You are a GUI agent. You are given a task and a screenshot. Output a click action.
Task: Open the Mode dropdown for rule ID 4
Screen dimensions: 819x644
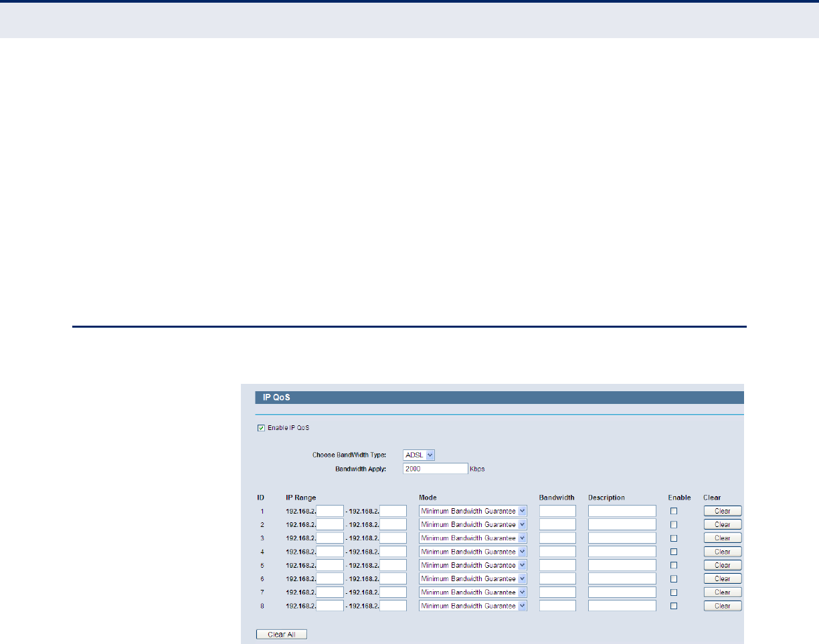pos(473,552)
